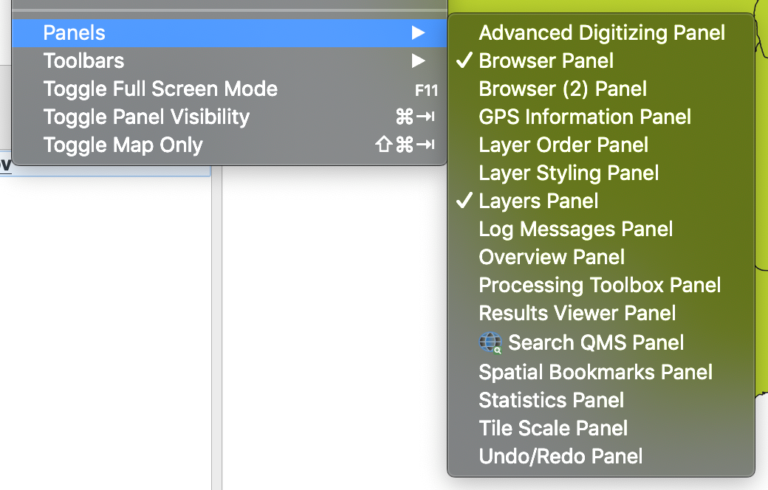Select Toggle Full Screen Mode
Screen dimensions: 768x490
229,89
